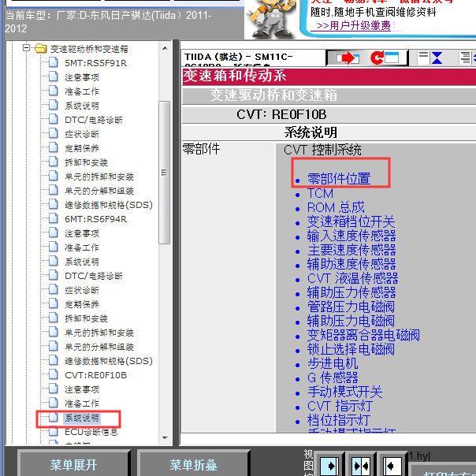476x476 pixels.
Task: Click the 菜单折叠 button
Action: click(193, 464)
